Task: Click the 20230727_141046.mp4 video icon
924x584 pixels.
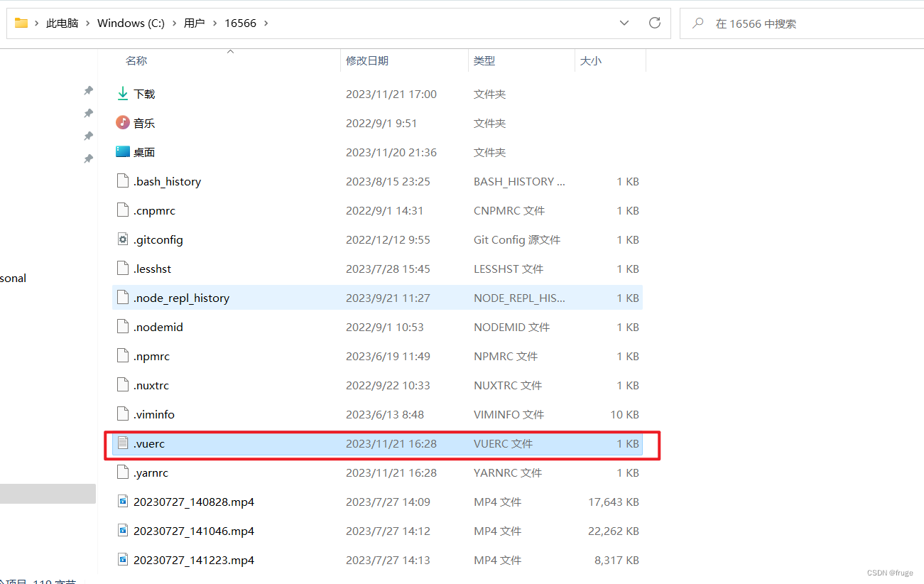Action: tap(123, 531)
